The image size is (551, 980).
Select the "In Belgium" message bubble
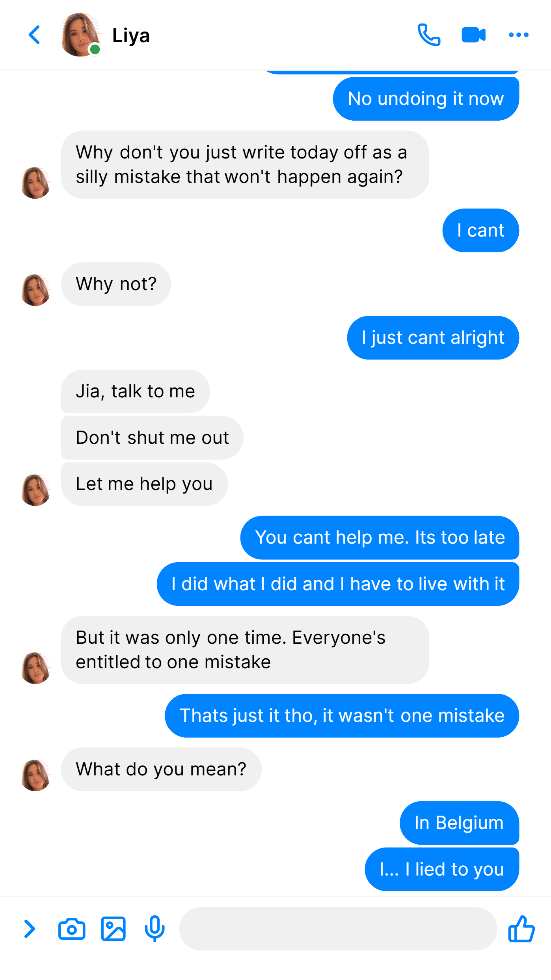[459, 823]
